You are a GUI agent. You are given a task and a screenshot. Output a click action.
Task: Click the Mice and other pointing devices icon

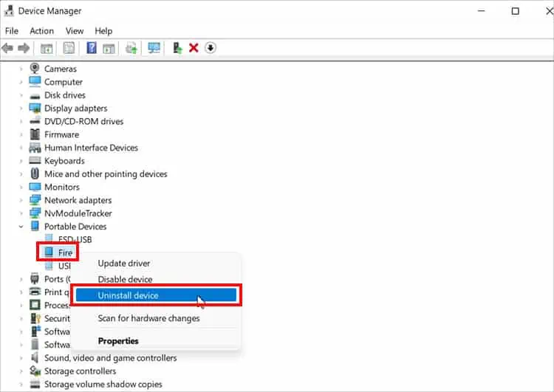click(35, 173)
